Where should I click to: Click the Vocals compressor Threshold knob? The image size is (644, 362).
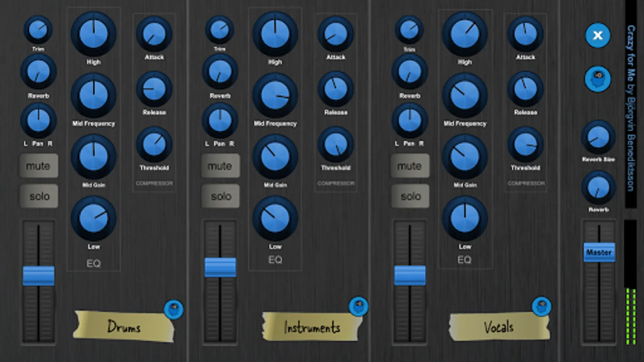(525, 145)
